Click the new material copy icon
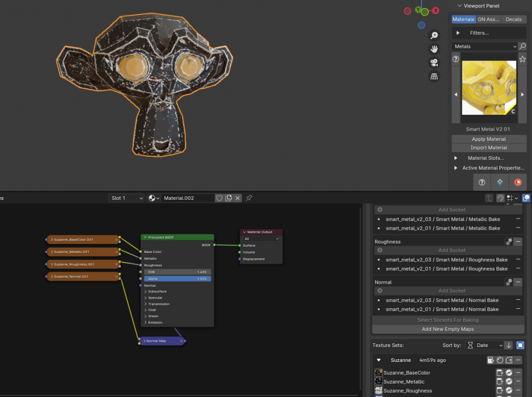 click(228, 198)
